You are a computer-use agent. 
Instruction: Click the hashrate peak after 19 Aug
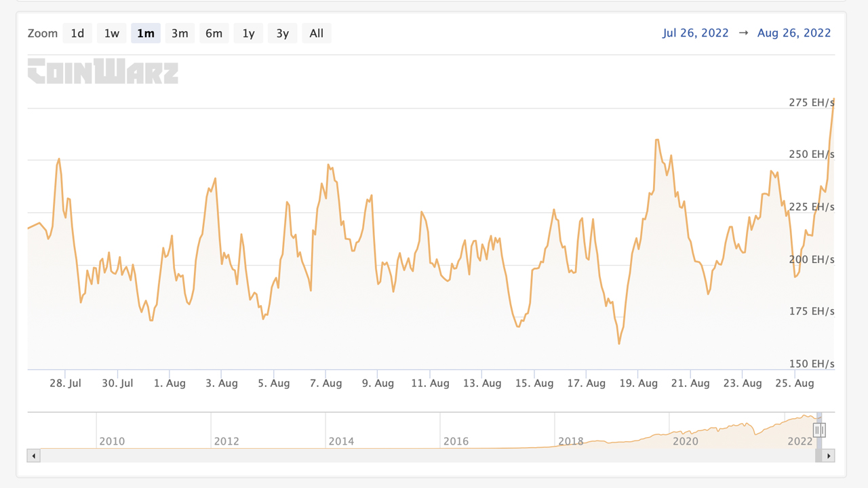(x=657, y=140)
